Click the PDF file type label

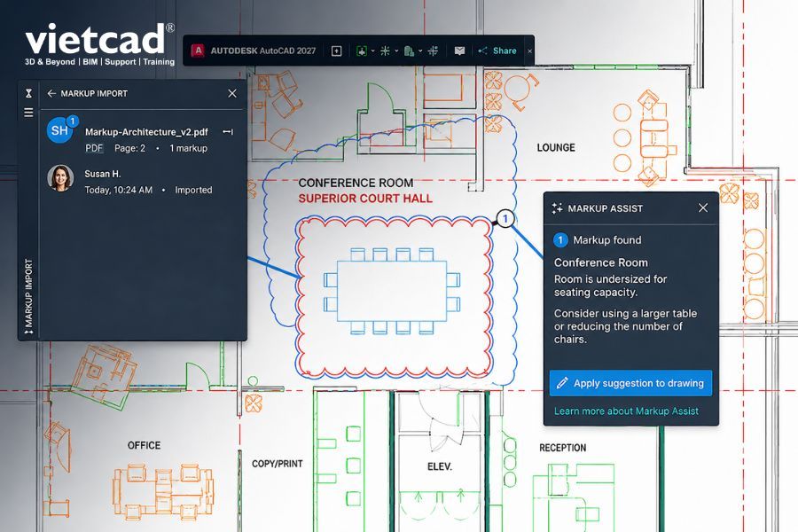coord(94,148)
